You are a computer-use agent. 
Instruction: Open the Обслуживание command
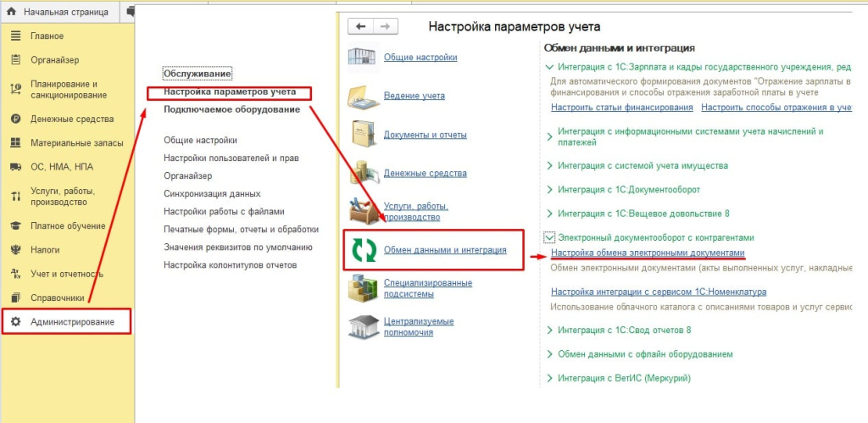[x=197, y=73]
